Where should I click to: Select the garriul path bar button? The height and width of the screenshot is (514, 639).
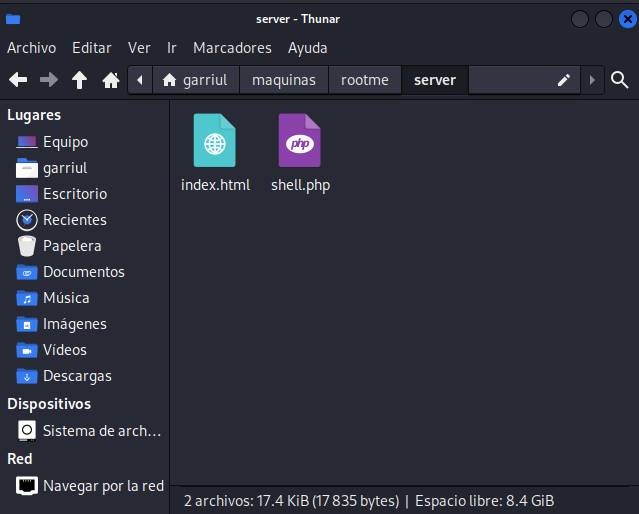[196, 80]
